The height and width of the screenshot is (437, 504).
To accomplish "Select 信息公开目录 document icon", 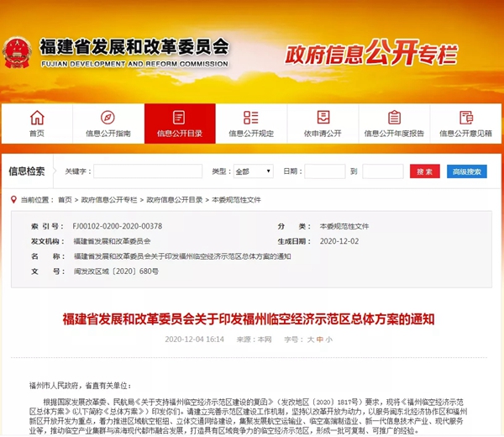I will click(x=179, y=118).
